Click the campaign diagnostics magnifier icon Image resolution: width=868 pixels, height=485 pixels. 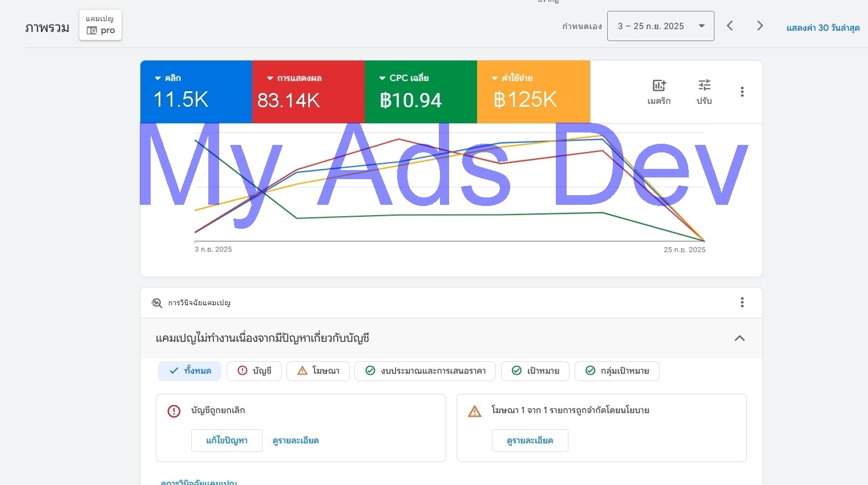coord(157,303)
